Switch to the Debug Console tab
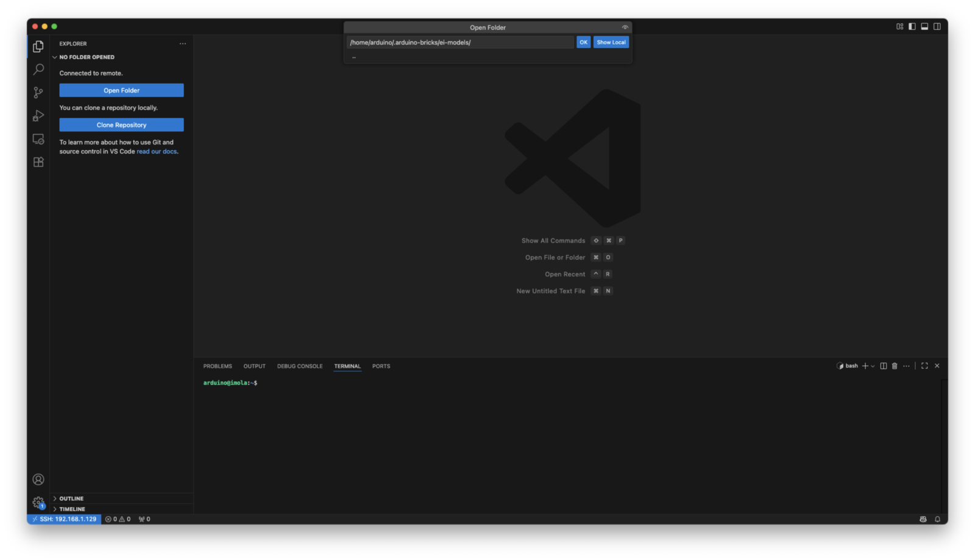 point(300,366)
